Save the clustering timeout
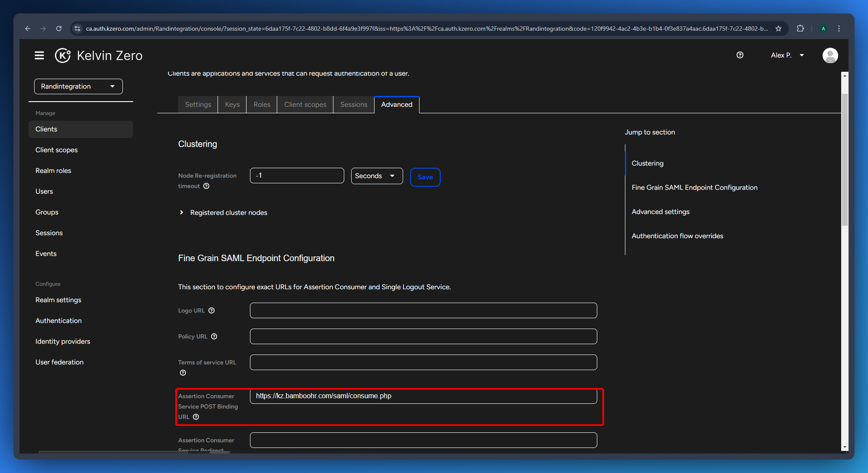Viewport: 868px width, 473px height. [x=425, y=177]
